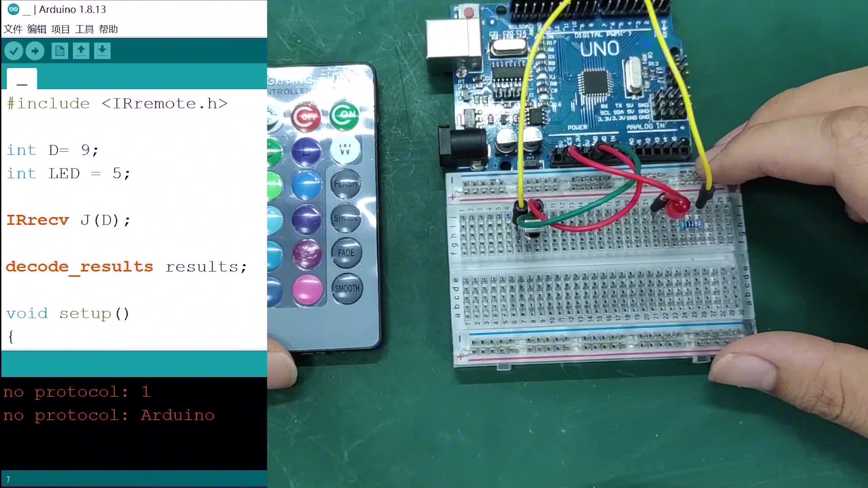Click the Open sketch icon
The image size is (868, 488).
click(80, 51)
